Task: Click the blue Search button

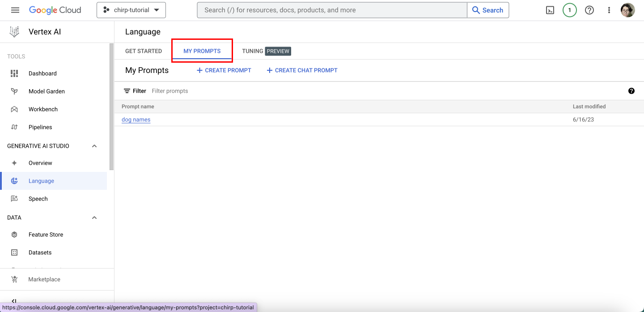Action: pyautogui.click(x=488, y=10)
